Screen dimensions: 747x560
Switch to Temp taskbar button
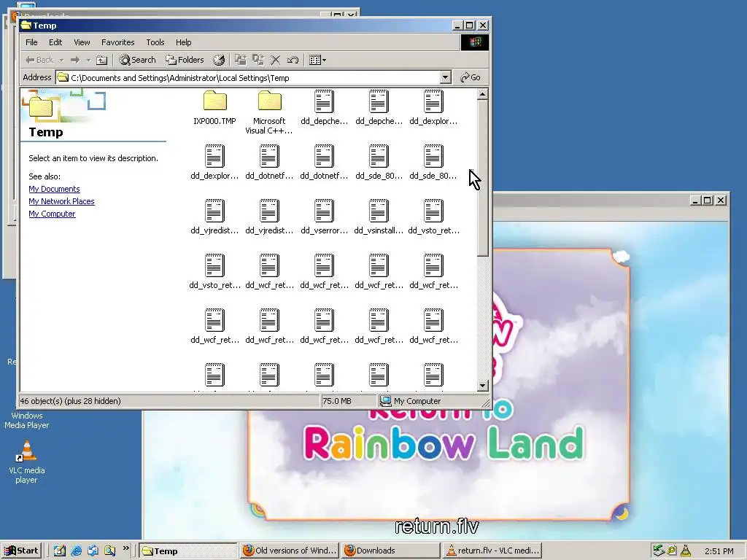coord(187,551)
